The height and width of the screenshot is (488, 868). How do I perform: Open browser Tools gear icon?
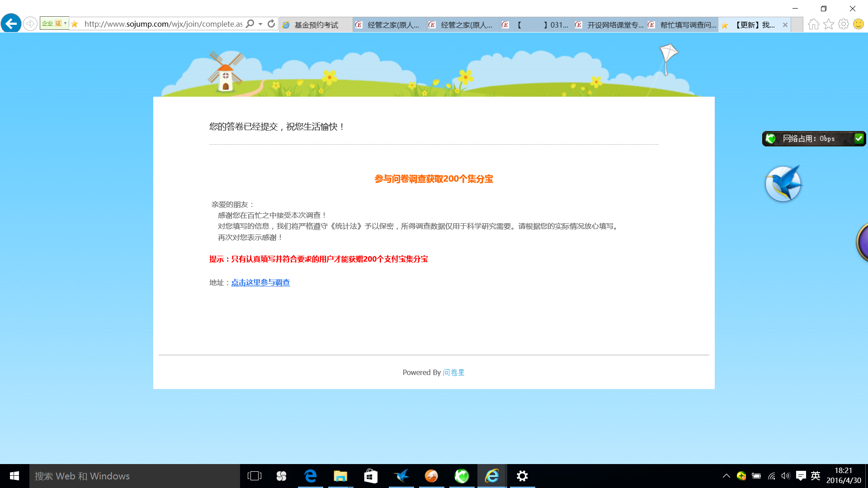click(843, 24)
